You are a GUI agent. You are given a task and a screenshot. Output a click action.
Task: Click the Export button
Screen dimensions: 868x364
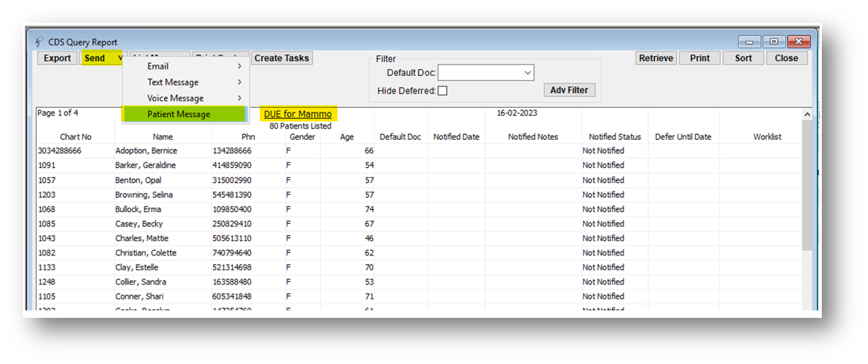(x=58, y=58)
